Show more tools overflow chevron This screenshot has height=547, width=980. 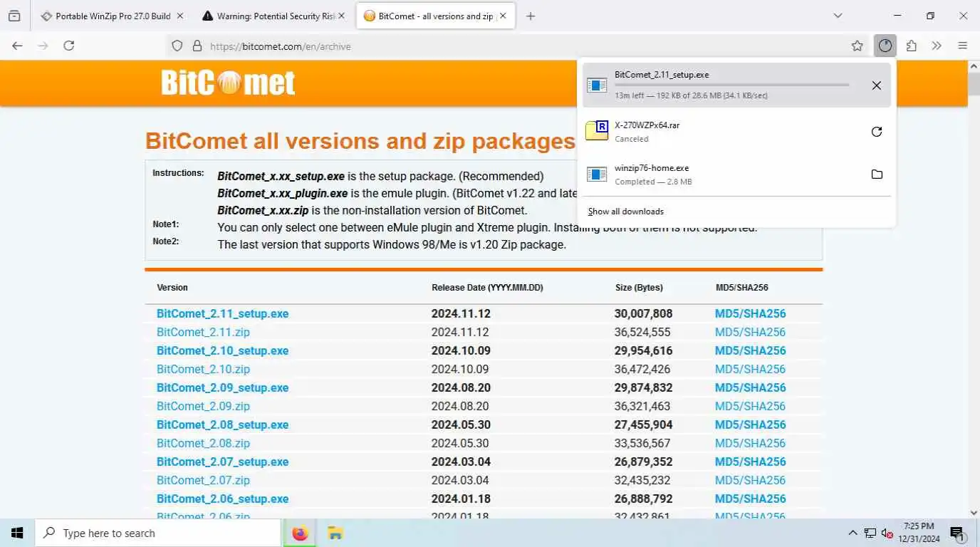tap(937, 46)
